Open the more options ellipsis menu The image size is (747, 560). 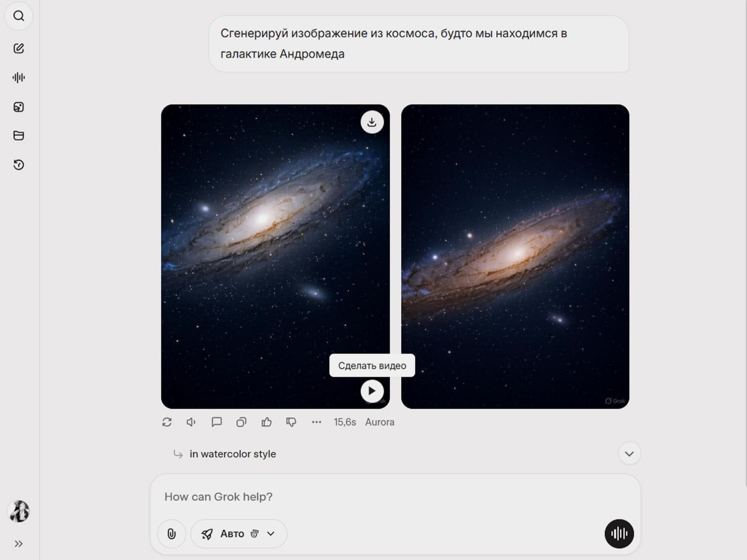tap(316, 422)
